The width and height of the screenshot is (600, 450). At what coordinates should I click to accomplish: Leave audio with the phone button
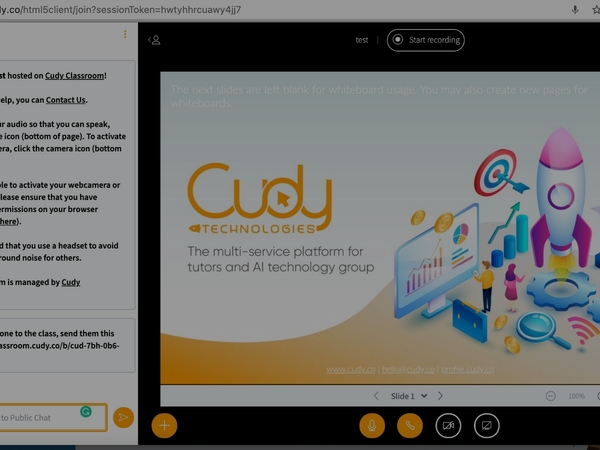(410, 426)
